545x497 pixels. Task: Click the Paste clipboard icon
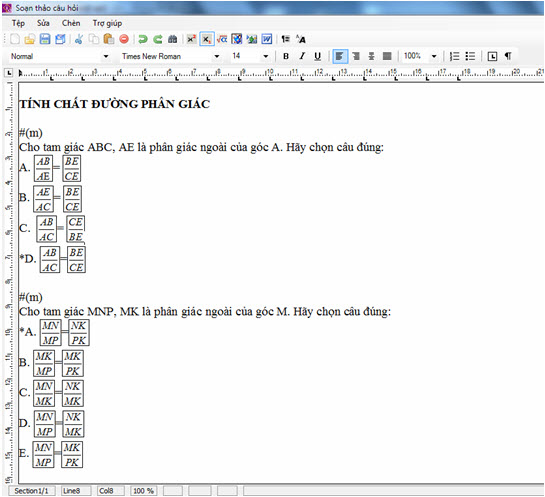click(x=109, y=39)
